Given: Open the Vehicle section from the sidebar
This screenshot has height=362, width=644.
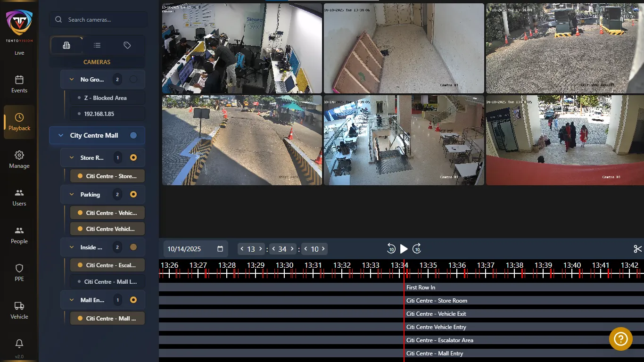Looking at the screenshot, I should [19, 310].
